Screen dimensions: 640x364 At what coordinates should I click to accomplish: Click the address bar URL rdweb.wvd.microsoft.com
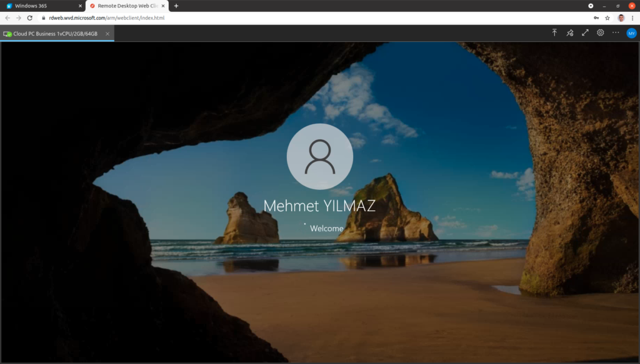(106, 18)
